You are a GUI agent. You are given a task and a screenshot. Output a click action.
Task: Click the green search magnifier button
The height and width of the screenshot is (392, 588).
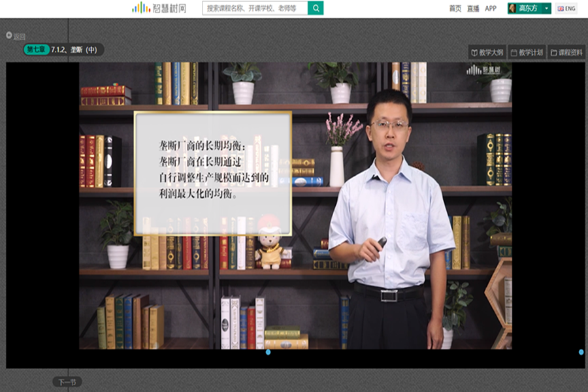(x=316, y=8)
